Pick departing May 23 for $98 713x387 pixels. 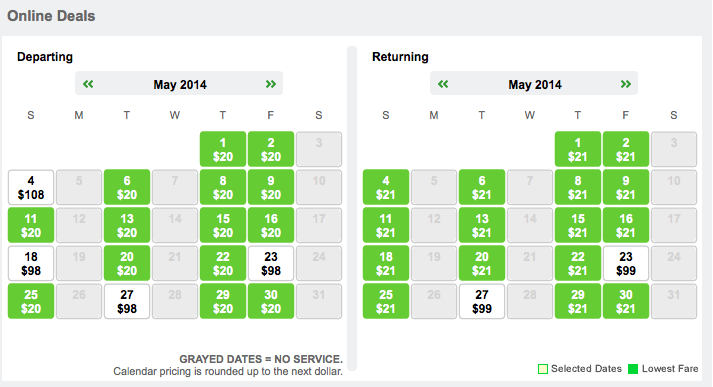point(271,263)
